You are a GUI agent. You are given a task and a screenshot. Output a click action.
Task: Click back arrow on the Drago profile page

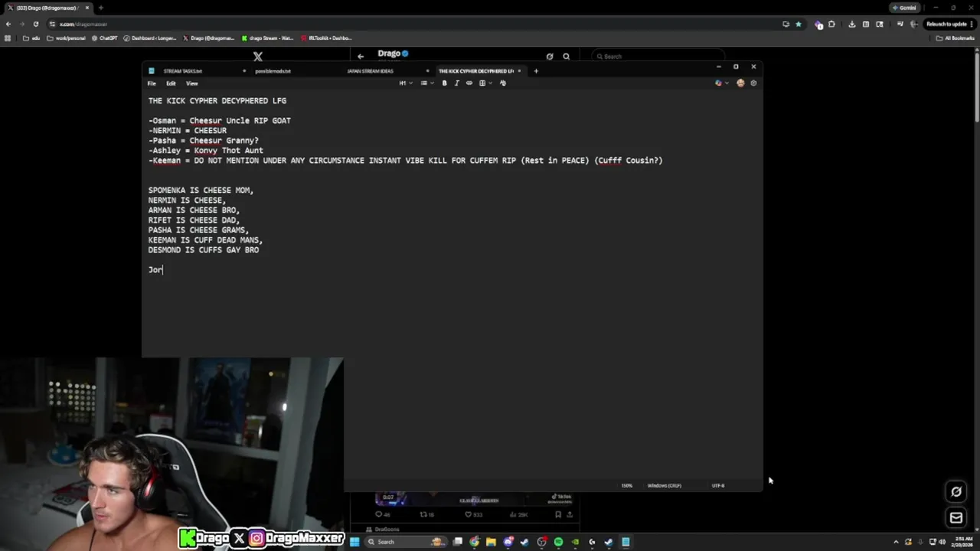(x=361, y=56)
